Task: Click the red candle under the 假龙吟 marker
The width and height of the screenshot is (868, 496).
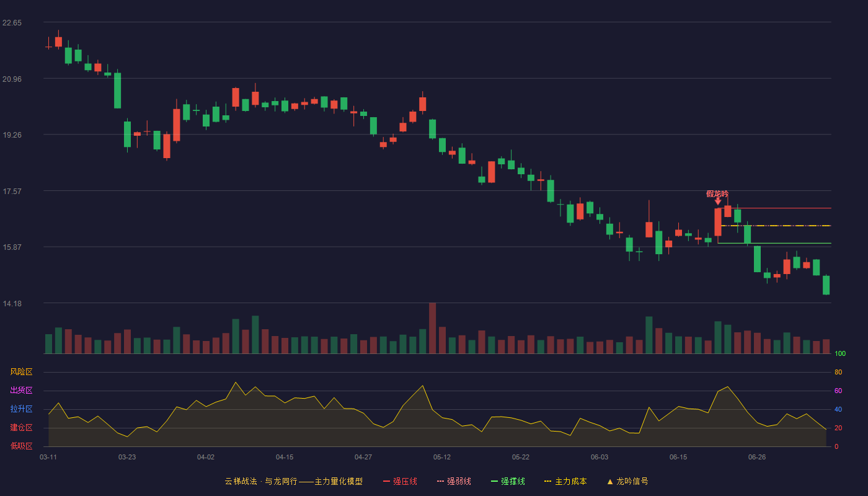Action: pos(718,222)
